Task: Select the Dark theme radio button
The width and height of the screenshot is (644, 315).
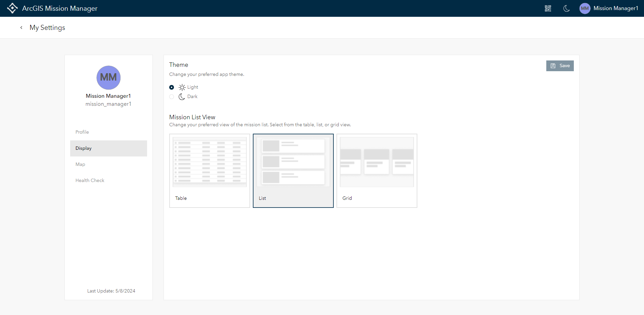Action: pos(172,97)
